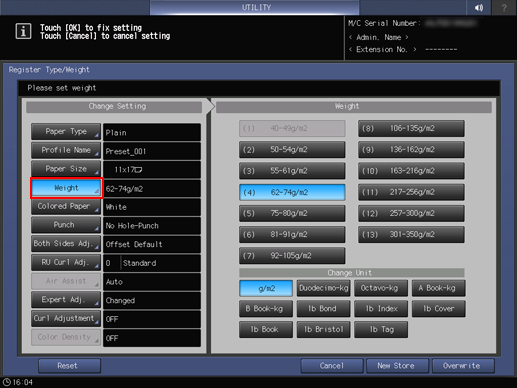Open Profile Name setting
Viewport: 517px width, 388px height.
coord(66,150)
